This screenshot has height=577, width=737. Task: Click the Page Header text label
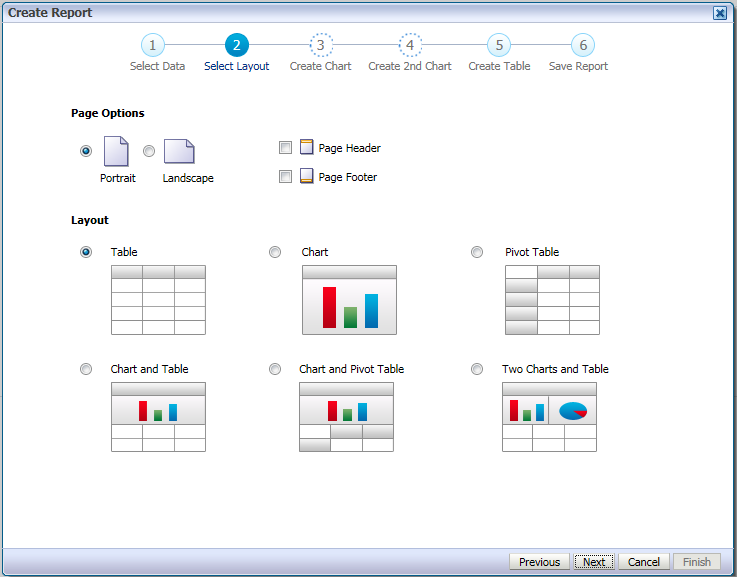coord(350,148)
